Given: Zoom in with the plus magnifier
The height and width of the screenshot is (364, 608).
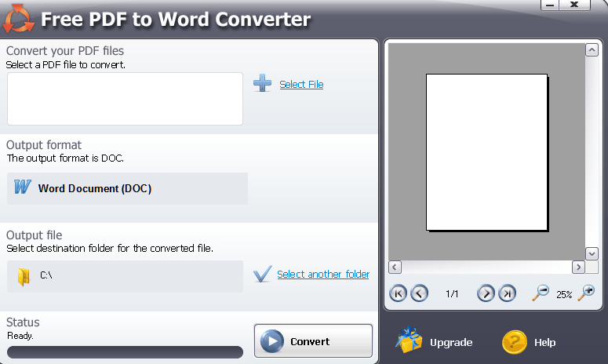Looking at the screenshot, I should pyautogui.click(x=586, y=293).
